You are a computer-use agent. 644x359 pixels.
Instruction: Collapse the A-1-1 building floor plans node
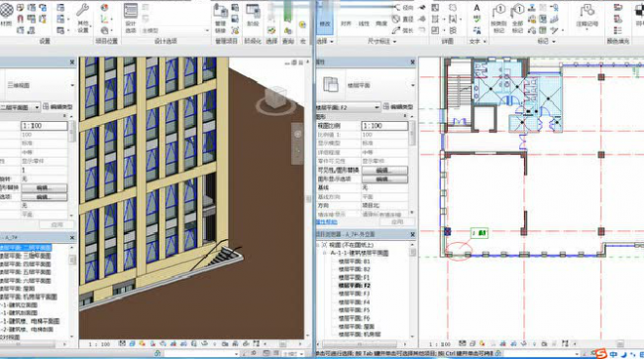click(x=324, y=253)
